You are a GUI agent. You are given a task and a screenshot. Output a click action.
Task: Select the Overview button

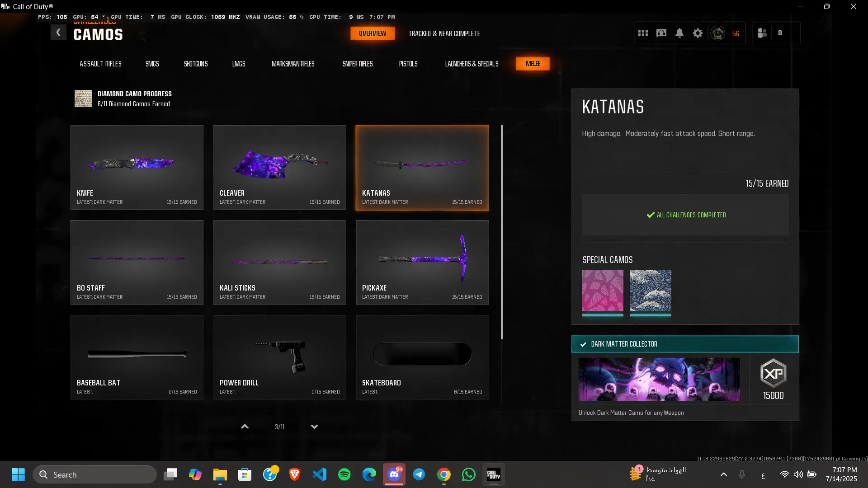click(x=372, y=33)
